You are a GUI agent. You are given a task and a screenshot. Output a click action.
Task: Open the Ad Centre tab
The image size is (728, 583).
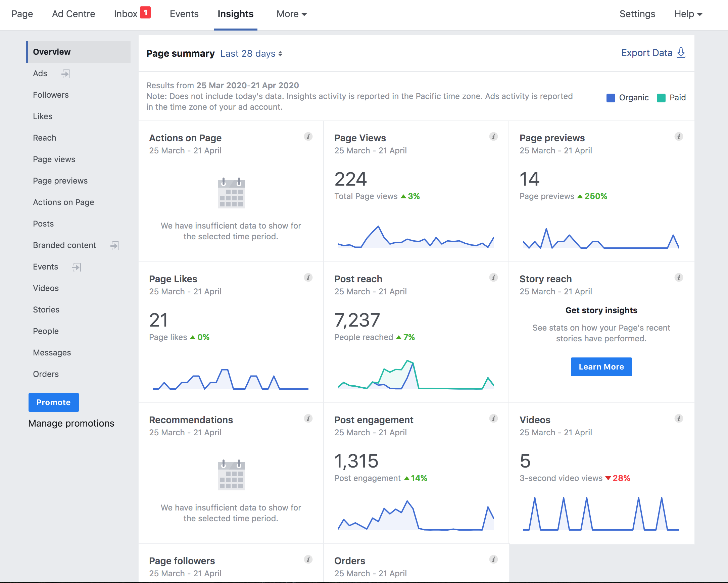coord(73,14)
